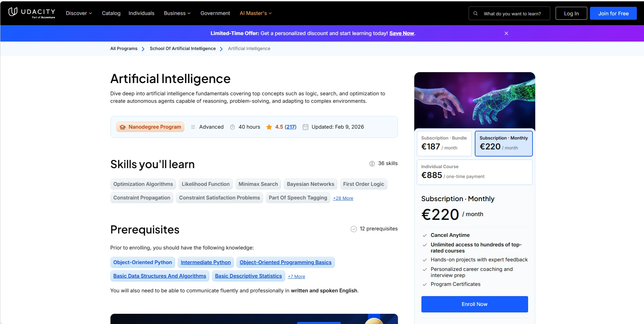The image size is (644, 324).
Task: Open the Save Now offer link
Action: click(x=401, y=33)
